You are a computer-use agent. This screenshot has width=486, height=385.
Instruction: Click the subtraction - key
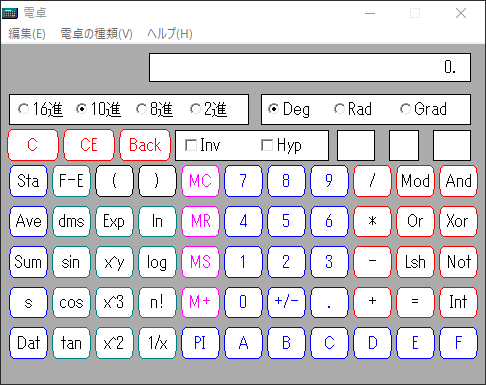[372, 262]
